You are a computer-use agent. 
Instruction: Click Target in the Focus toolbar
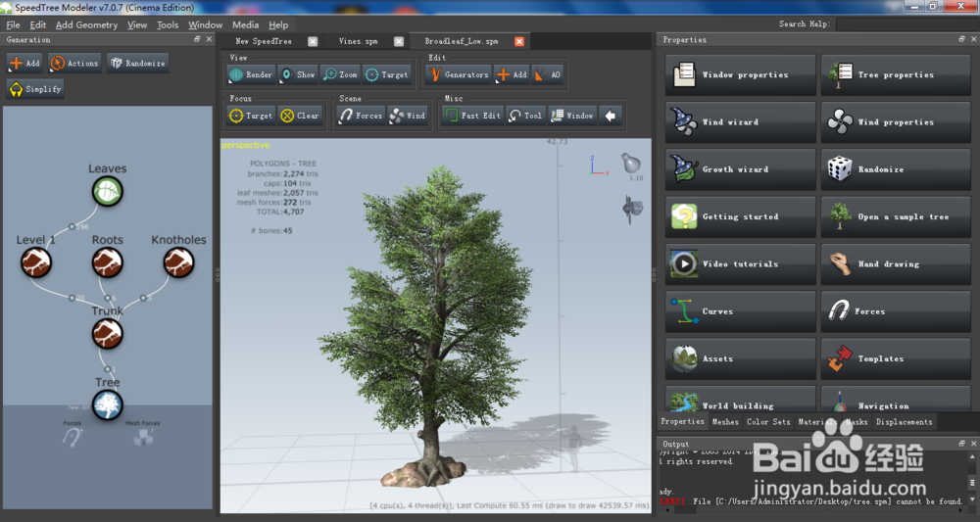tap(251, 116)
